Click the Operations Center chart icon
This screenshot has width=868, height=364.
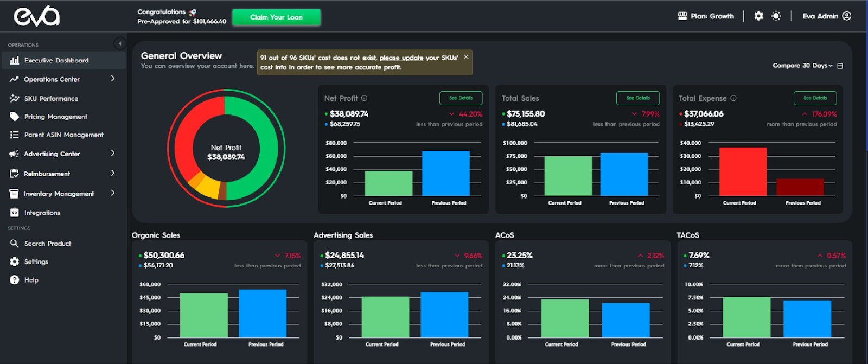14,79
